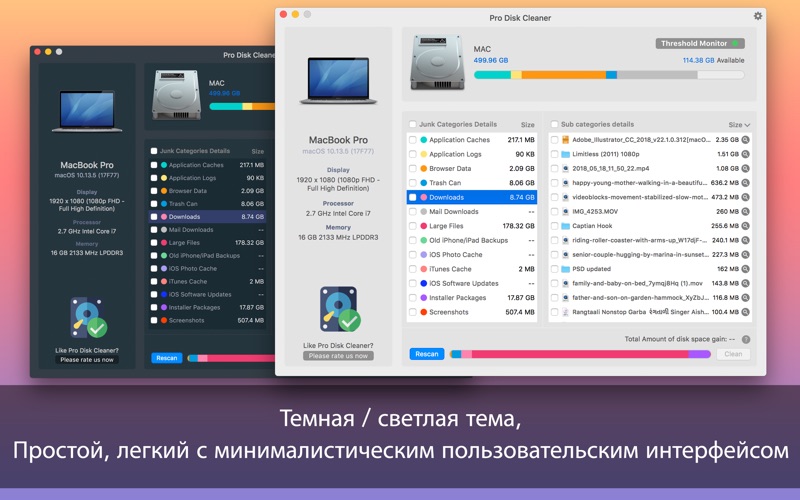Image resolution: width=800 pixels, height=500 pixels.
Task: Click disk cleaner logo in dark window
Action: pyautogui.click(x=88, y=317)
